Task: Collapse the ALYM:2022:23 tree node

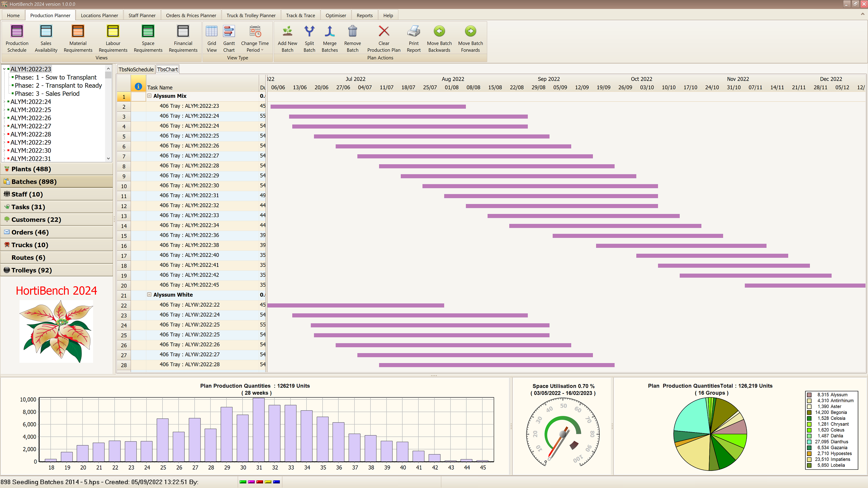Action: 5,69
